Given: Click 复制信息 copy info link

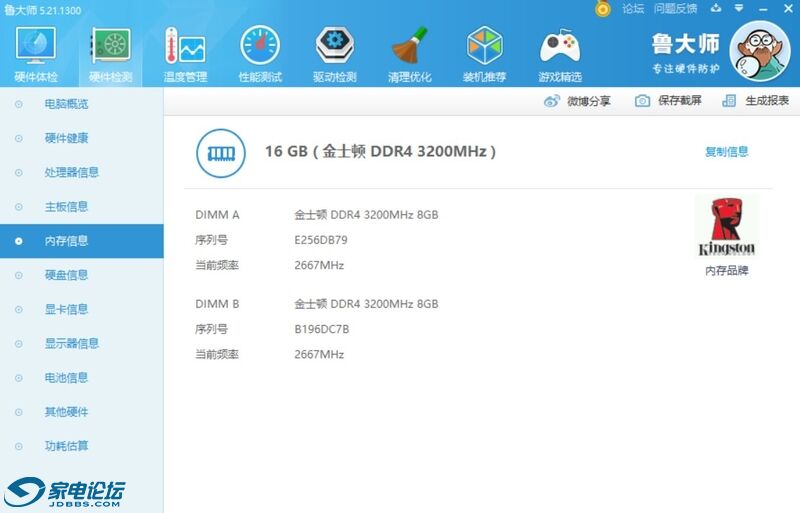Looking at the screenshot, I should pyautogui.click(x=727, y=152).
